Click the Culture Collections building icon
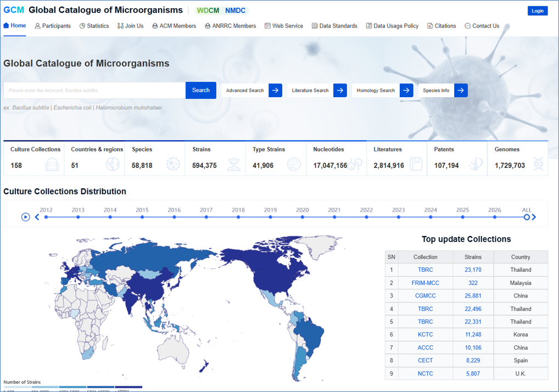This screenshot has width=559, height=392. [52, 164]
